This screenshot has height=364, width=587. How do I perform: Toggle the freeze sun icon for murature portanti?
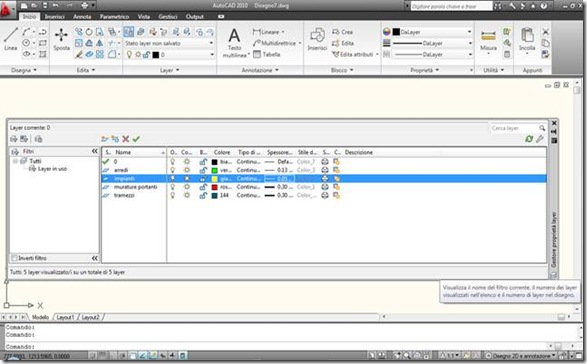coord(186,187)
